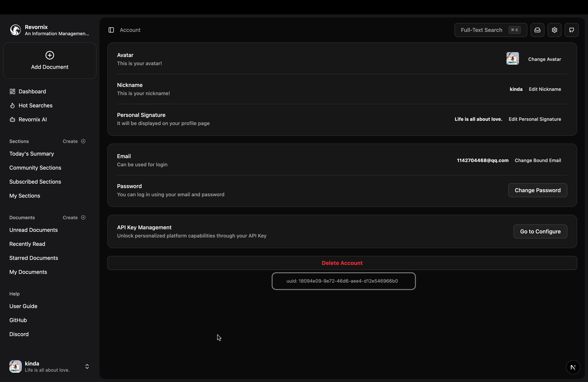Open Subscribed Sections

point(35,182)
